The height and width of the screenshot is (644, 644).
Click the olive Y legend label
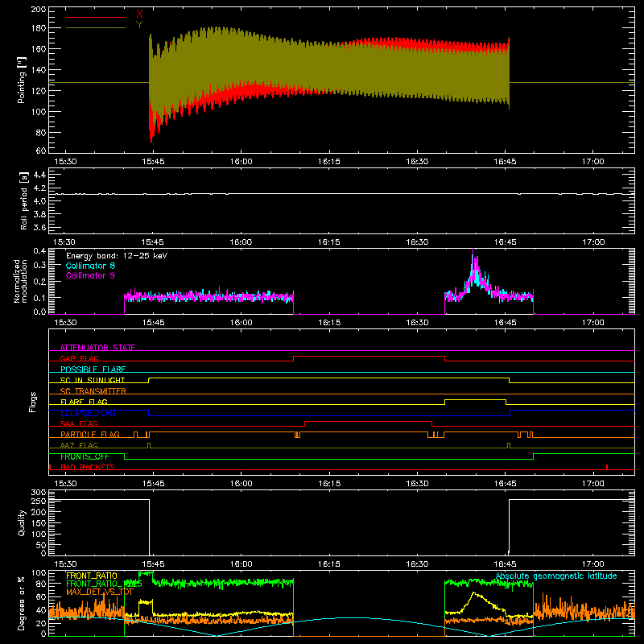pyautogui.click(x=139, y=25)
